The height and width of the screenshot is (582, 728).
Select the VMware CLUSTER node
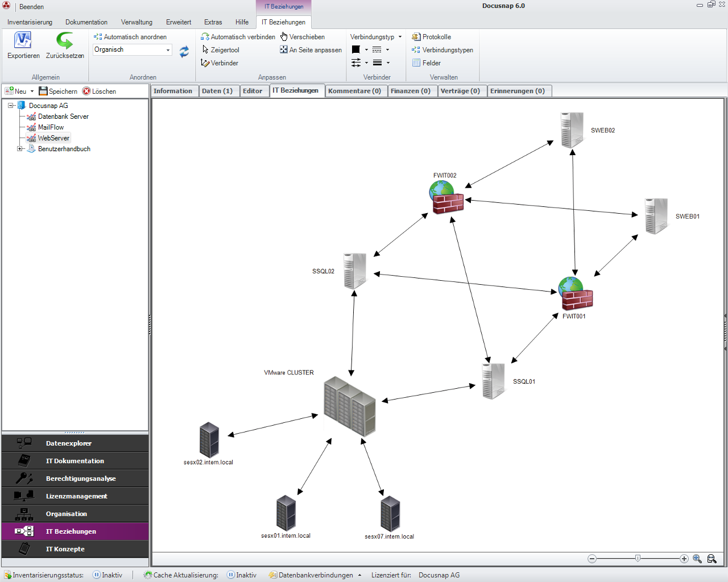(x=349, y=406)
